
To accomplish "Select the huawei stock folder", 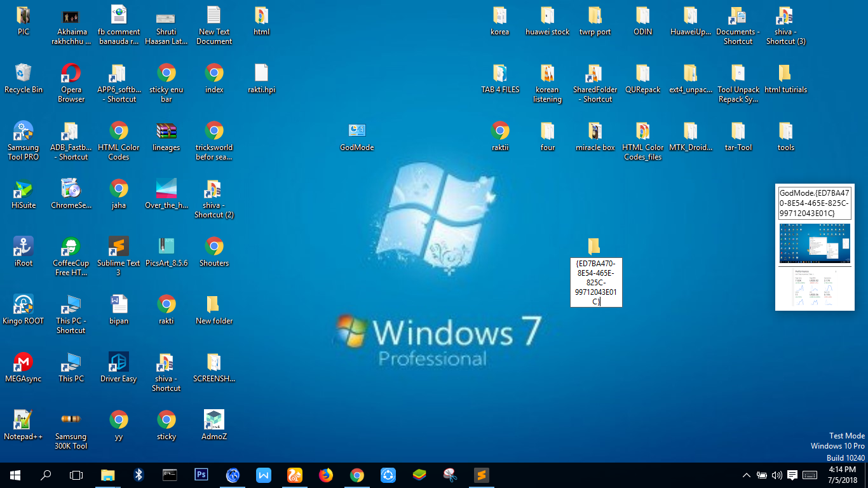I will click(548, 21).
